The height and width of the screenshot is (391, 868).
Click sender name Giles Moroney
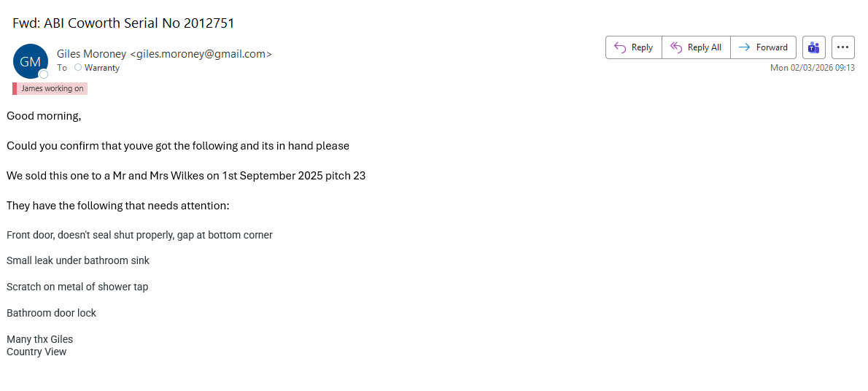[92, 53]
